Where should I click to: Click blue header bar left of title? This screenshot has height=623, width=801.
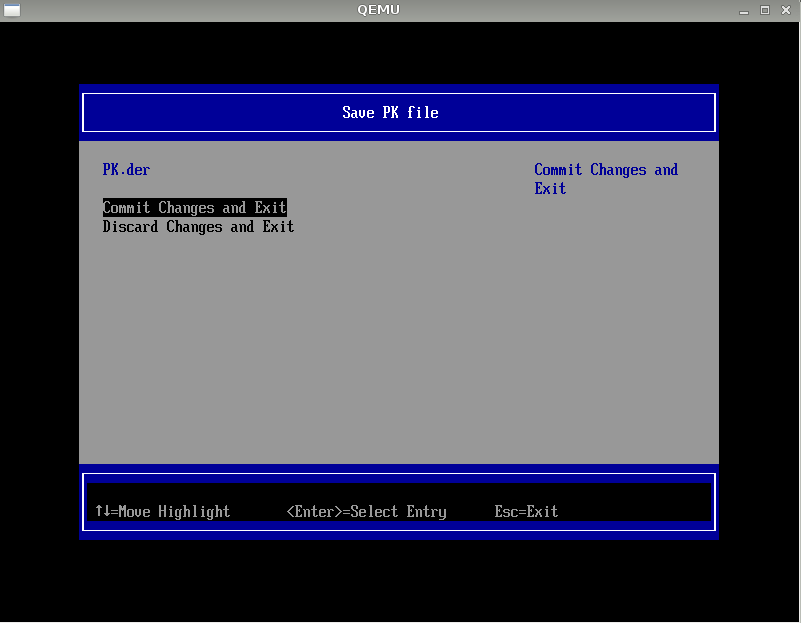coord(200,113)
